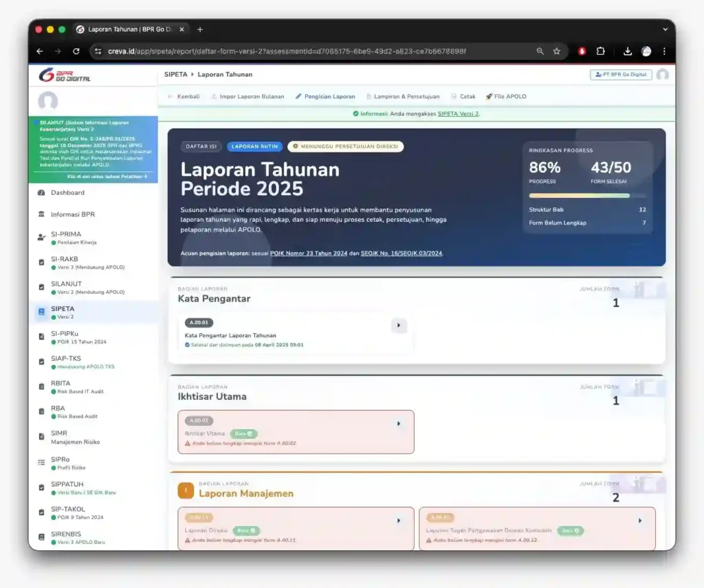Click the BPR Go Digital logo
Image resolution: width=704 pixels, height=588 pixels.
click(x=65, y=75)
